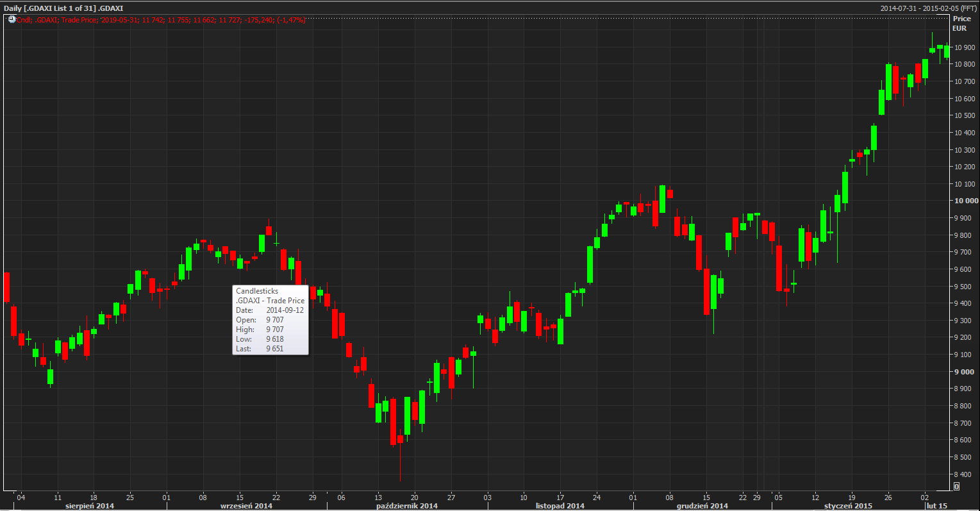Click the 8 400 price level on the axis
The image size is (980, 511).
[x=965, y=474]
